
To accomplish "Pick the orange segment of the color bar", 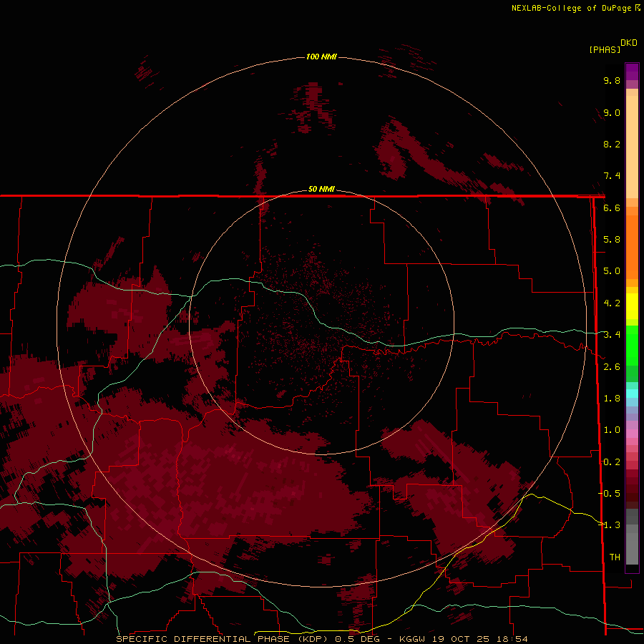I will (x=632, y=246).
